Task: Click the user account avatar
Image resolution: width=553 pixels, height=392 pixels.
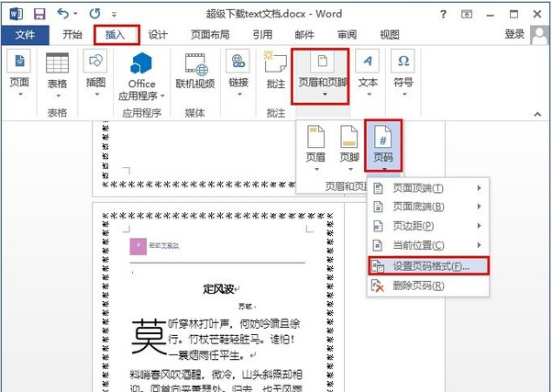Action: [540, 35]
